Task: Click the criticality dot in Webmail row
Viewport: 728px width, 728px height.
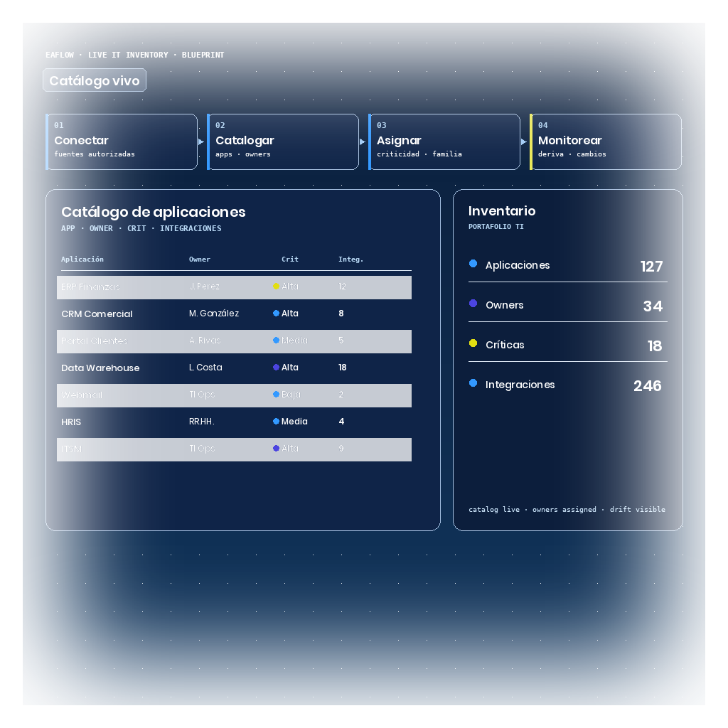Action: pyautogui.click(x=277, y=394)
